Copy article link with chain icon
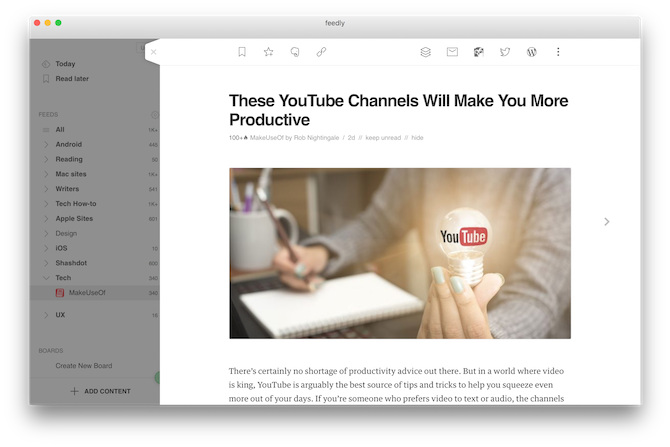670x447 pixels. coord(321,52)
